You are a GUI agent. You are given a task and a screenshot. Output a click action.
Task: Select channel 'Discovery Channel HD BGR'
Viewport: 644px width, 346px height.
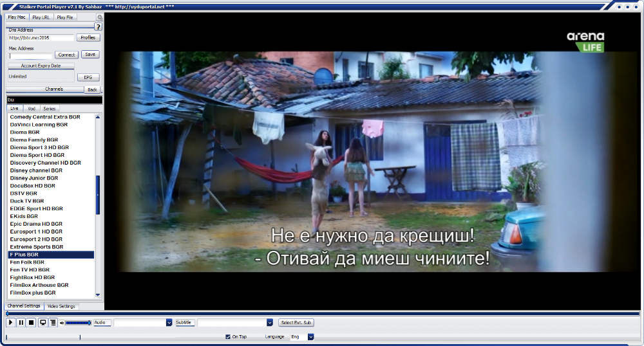(46, 163)
